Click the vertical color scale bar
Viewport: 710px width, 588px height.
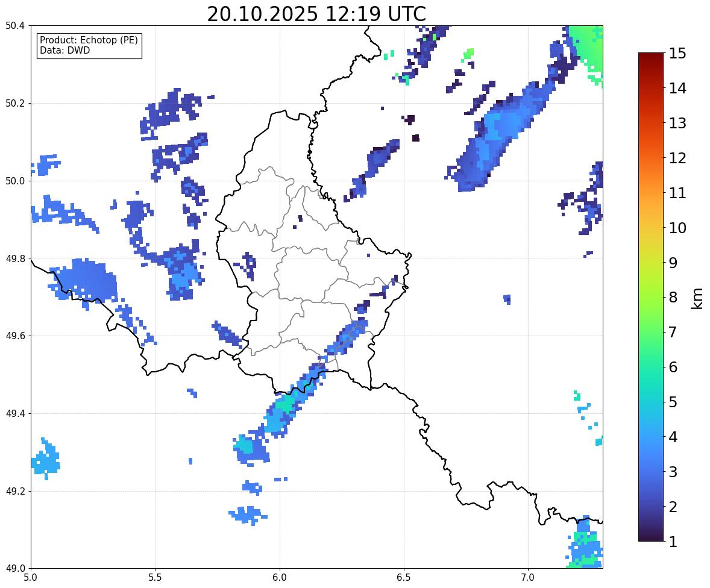tap(651, 297)
